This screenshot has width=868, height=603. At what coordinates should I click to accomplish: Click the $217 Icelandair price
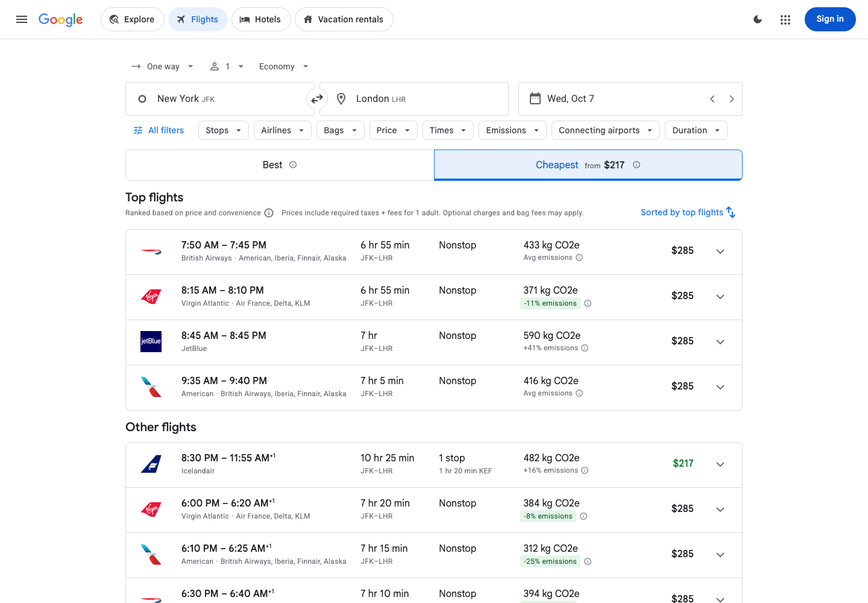pos(683,463)
